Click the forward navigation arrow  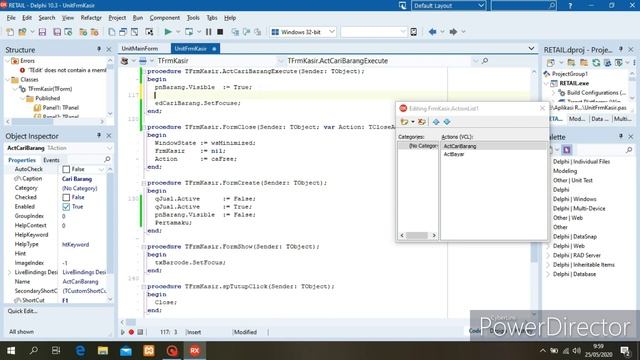click(x=453, y=32)
